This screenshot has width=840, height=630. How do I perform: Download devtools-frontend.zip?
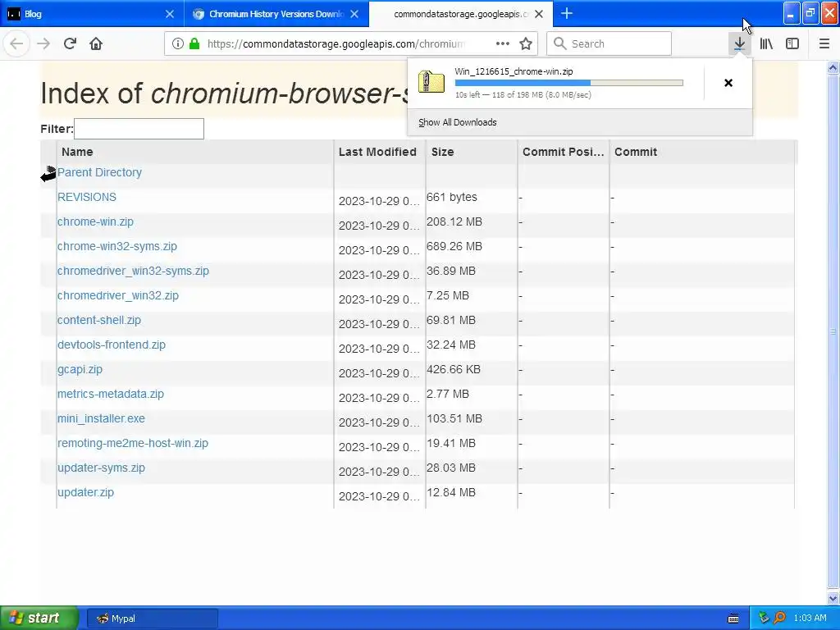pos(112,345)
